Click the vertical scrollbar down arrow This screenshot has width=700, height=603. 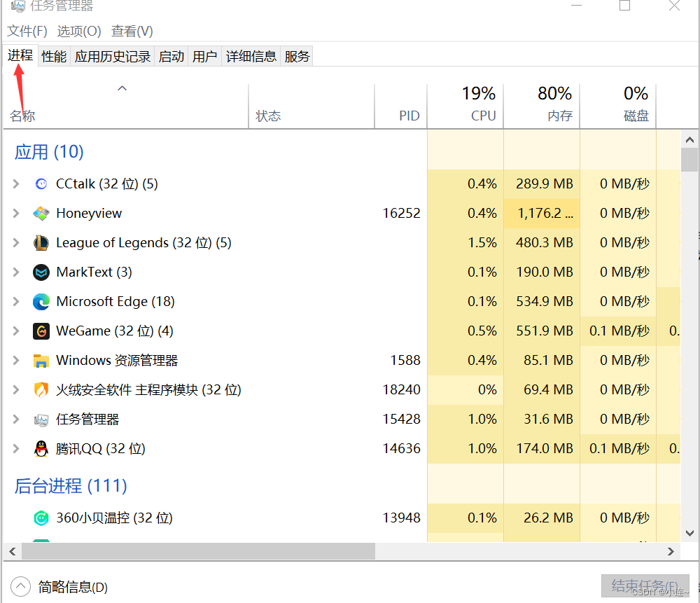[689, 534]
